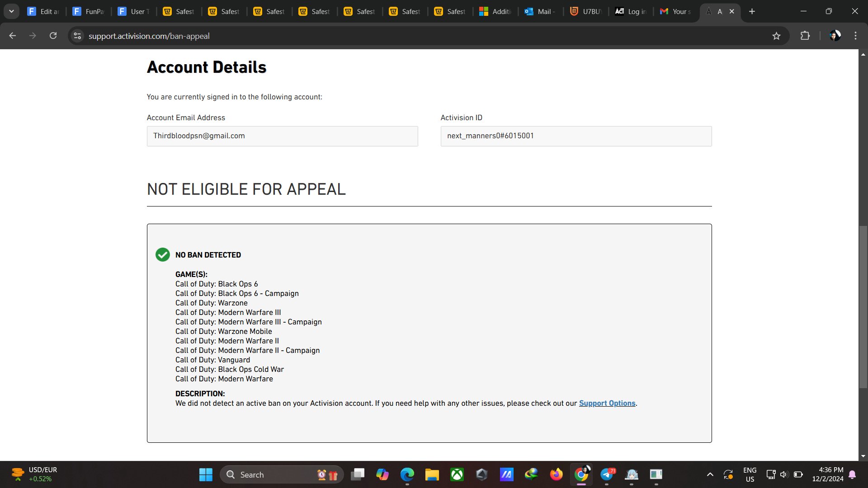Click the address bar URL
Image resolution: width=868 pixels, height=488 pixels.
pos(149,36)
